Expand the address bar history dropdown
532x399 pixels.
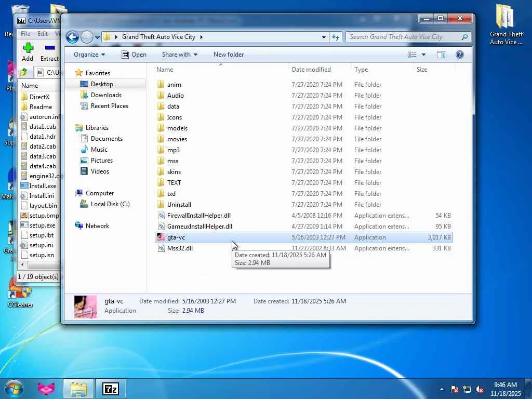click(x=324, y=37)
